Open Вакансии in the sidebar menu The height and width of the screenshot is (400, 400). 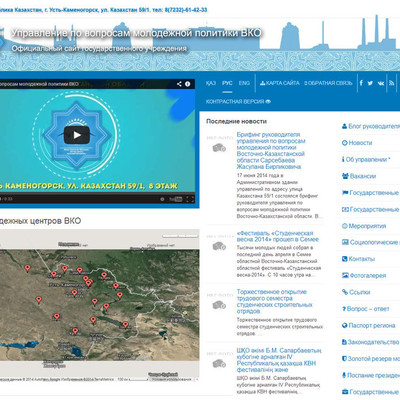[x=359, y=176]
